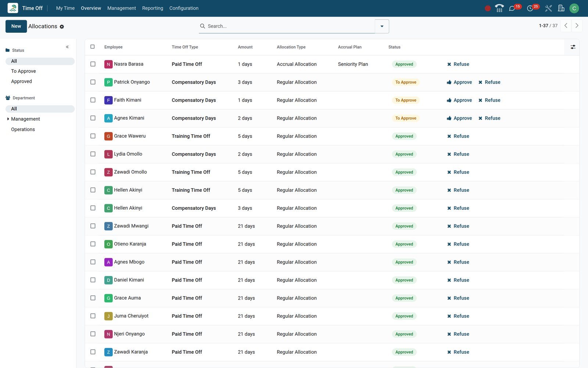588x368 pixels.
Task: Open the My Time menu
Action: [65, 8]
